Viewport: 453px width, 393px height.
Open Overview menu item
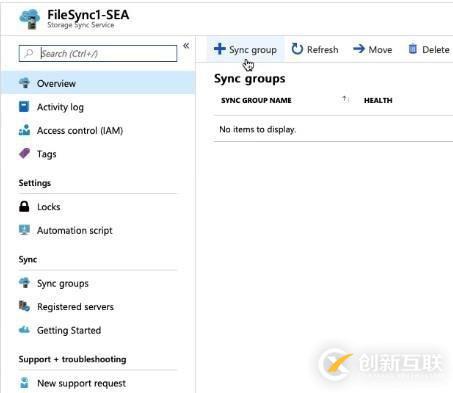98,83
